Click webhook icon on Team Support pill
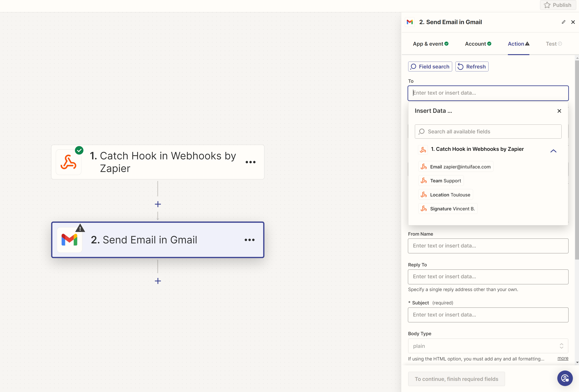The image size is (579, 392). [424, 181]
